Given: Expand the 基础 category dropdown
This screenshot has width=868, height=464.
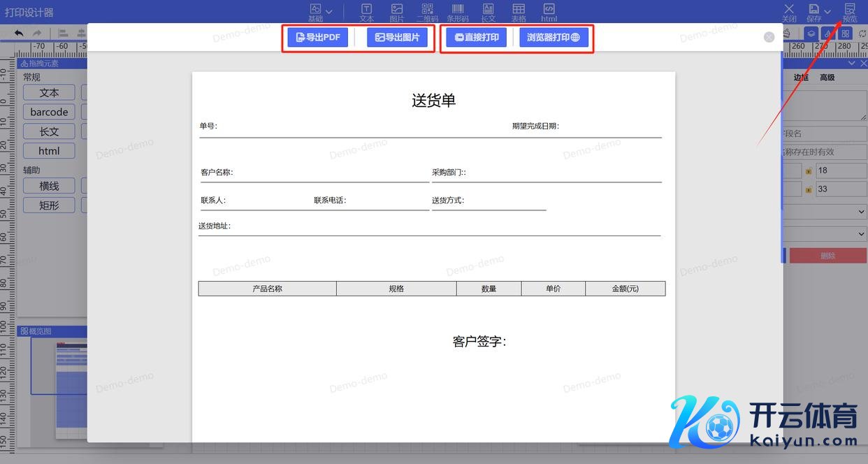Looking at the screenshot, I should (328, 12).
